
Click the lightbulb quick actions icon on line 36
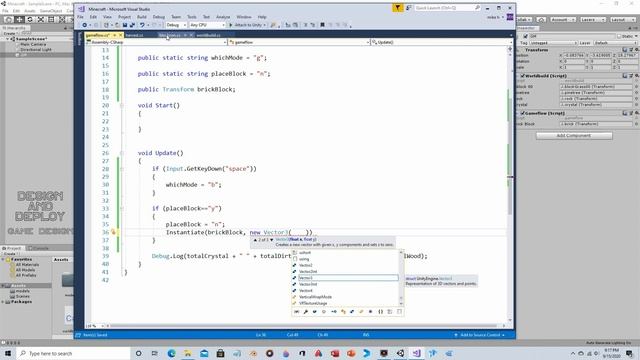113,232
